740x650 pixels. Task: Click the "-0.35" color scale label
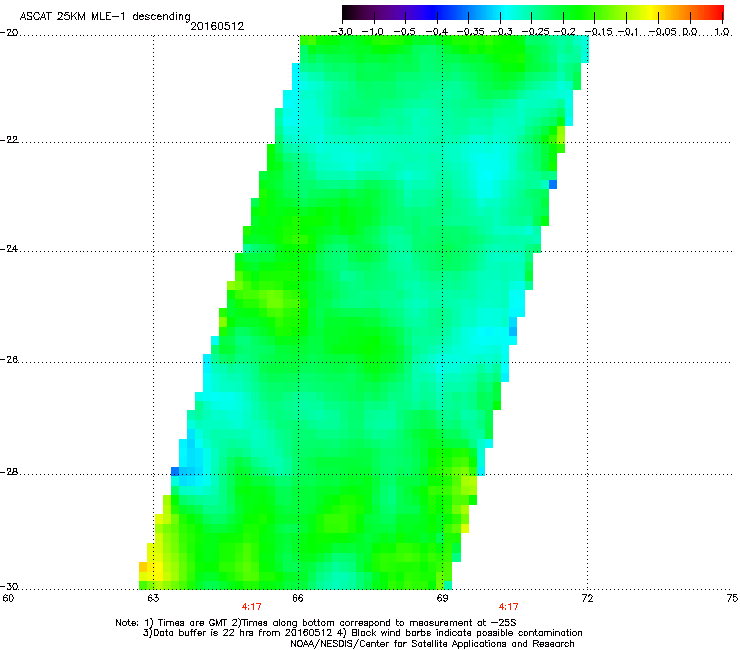pyautogui.click(x=470, y=32)
